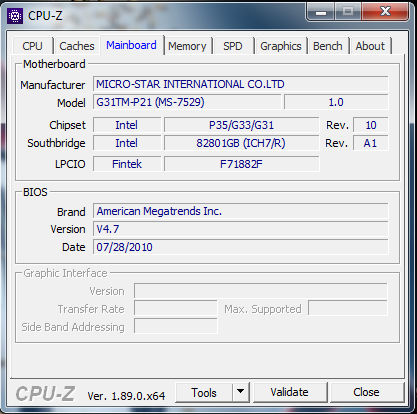Close window with red X button
This screenshot has width=417, height=414.
385,12
